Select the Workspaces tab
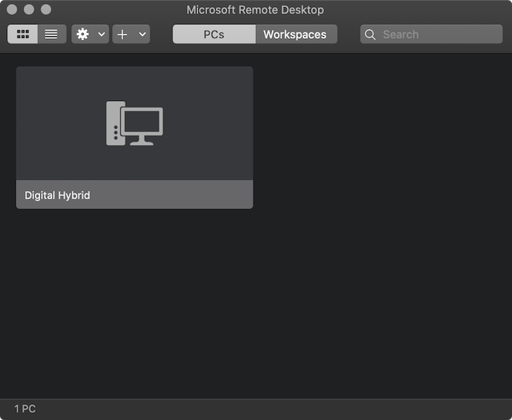This screenshot has width=512, height=420. coord(296,34)
